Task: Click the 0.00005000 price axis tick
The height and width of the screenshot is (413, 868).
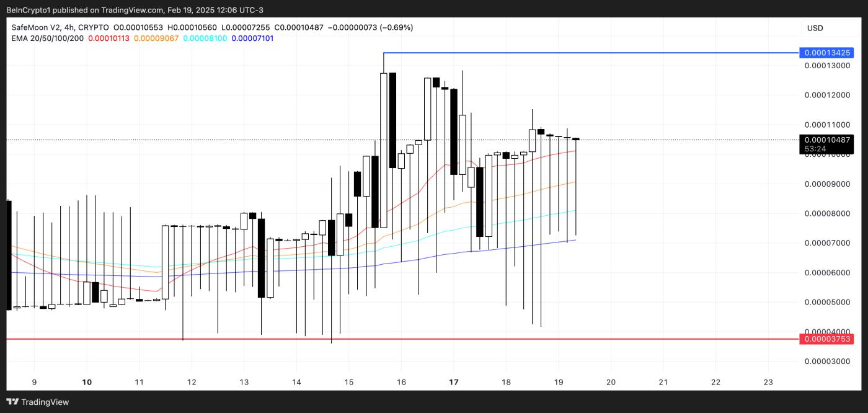Action: pos(828,302)
